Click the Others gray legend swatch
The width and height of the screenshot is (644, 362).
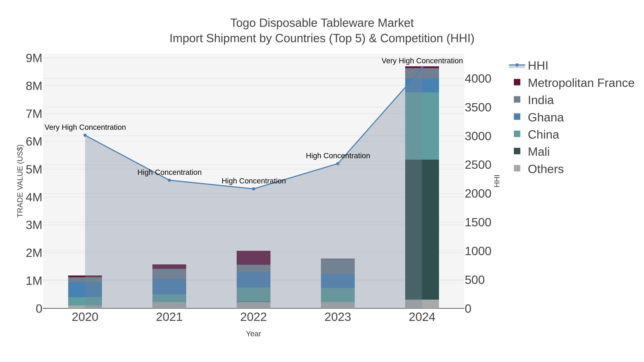517,168
